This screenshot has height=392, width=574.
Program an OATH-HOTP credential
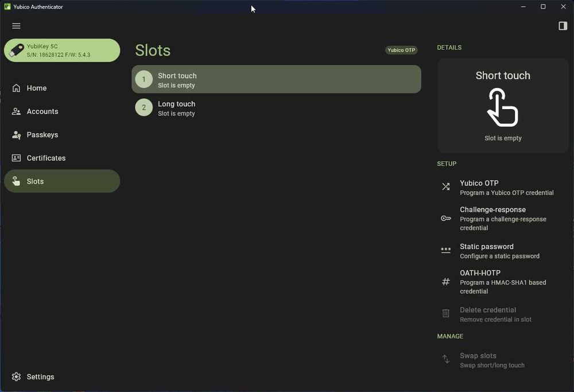[502, 282]
